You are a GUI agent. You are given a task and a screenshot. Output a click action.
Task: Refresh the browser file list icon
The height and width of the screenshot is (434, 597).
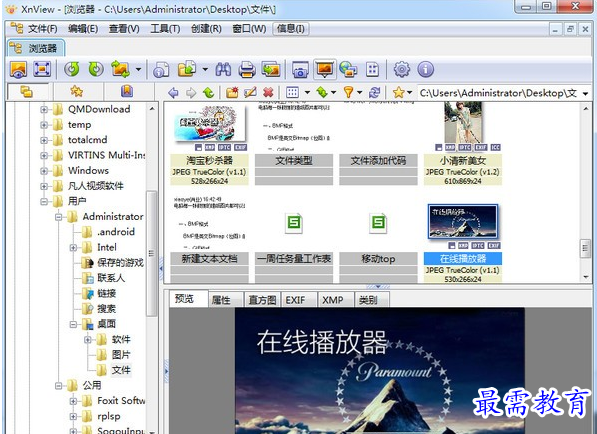375,93
